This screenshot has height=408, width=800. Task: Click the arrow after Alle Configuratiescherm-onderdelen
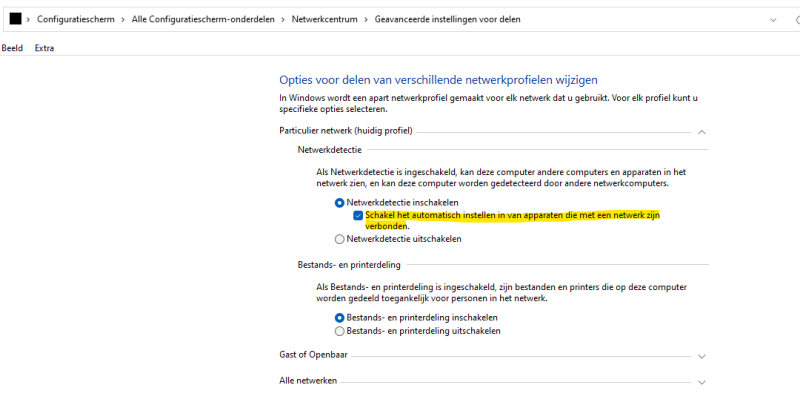[x=283, y=20]
